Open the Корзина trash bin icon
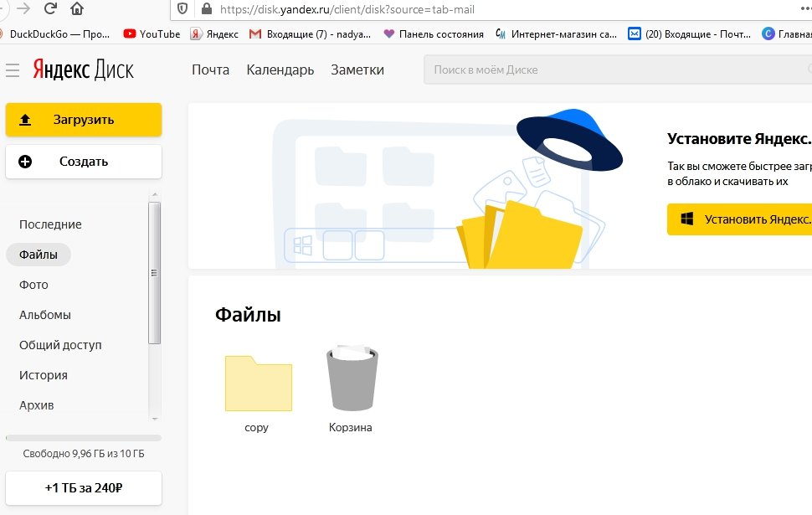812x515 pixels. 352,378
